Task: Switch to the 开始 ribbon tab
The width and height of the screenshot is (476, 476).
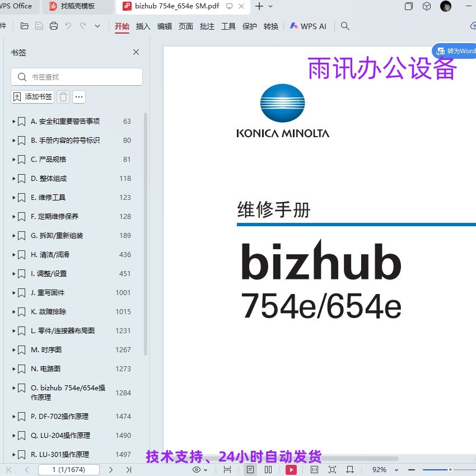Action: point(122,26)
